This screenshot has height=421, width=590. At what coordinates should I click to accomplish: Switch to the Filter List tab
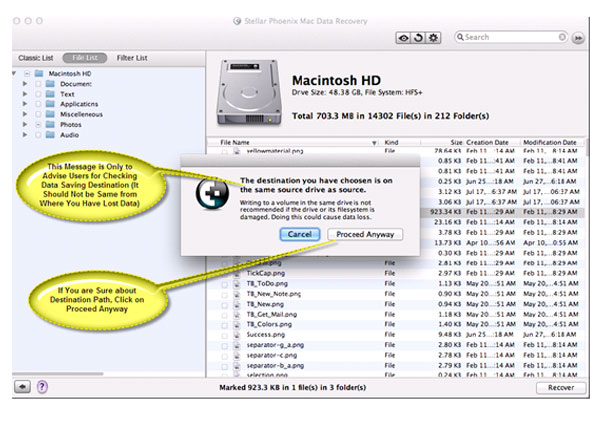(132, 58)
